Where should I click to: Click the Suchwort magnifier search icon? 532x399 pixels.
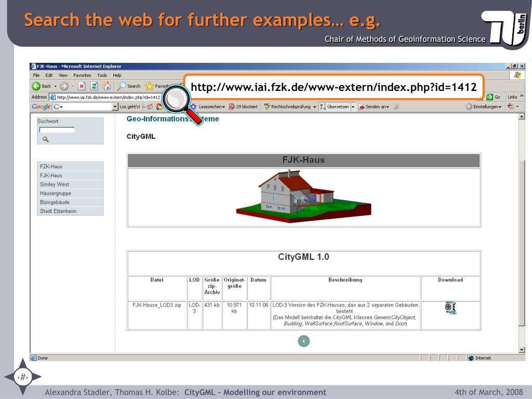(x=46, y=139)
